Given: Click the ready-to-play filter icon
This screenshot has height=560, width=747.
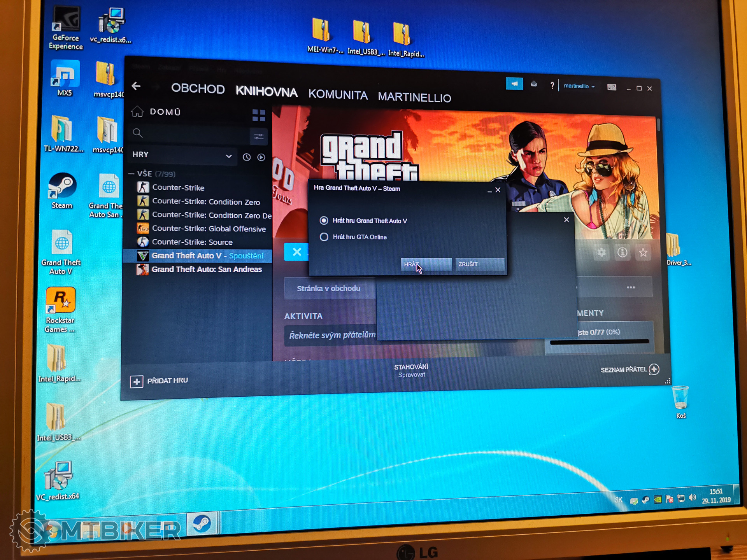Looking at the screenshot, I should 261,157.
